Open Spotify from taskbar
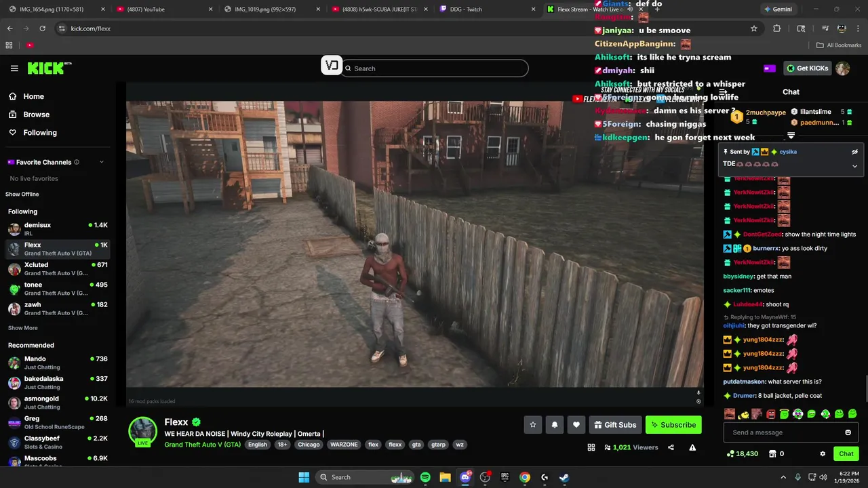This screenshot has width=868, height=488. click(425, 477)
